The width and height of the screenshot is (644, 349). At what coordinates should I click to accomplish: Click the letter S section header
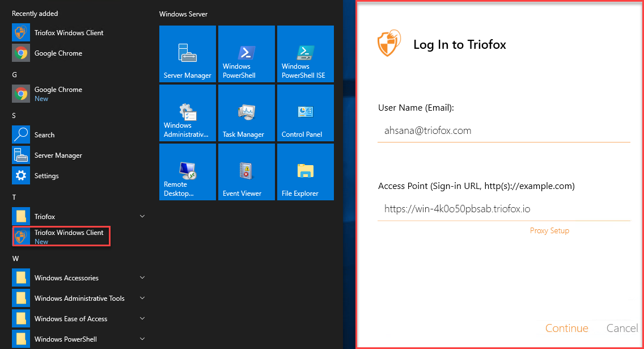tap(14, 116)
